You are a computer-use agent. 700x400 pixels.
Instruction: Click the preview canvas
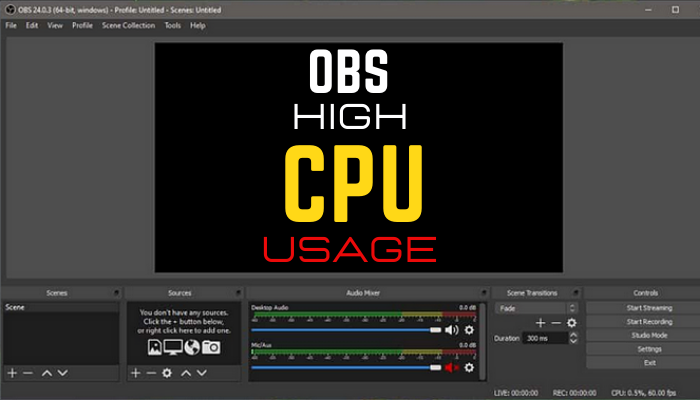pyautogui.click(x=358, y=158)
